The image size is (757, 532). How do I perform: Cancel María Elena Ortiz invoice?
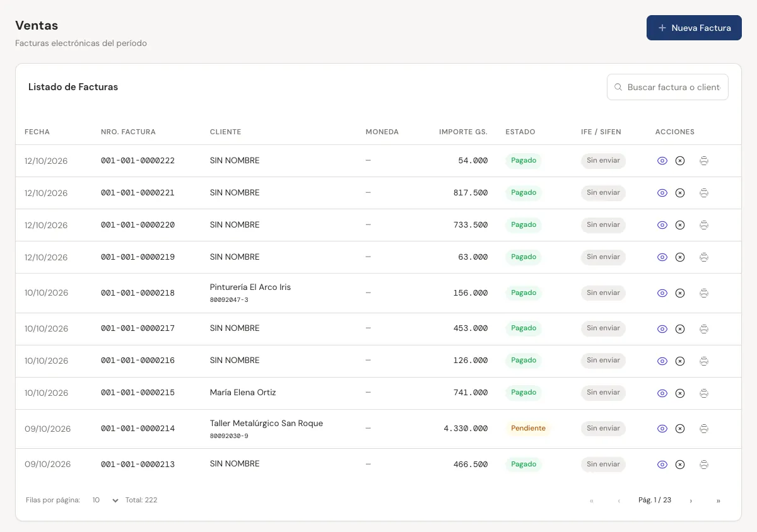680,393
